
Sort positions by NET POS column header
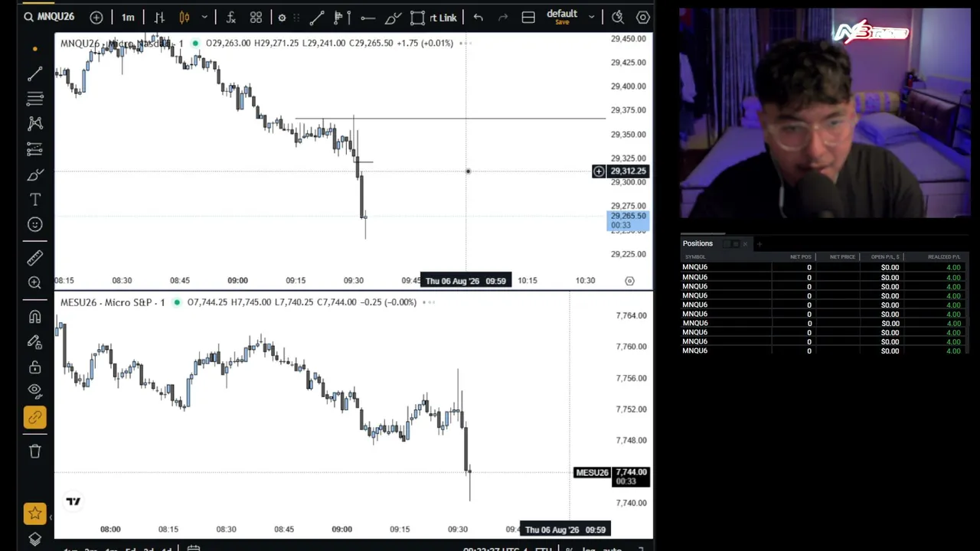800,257
